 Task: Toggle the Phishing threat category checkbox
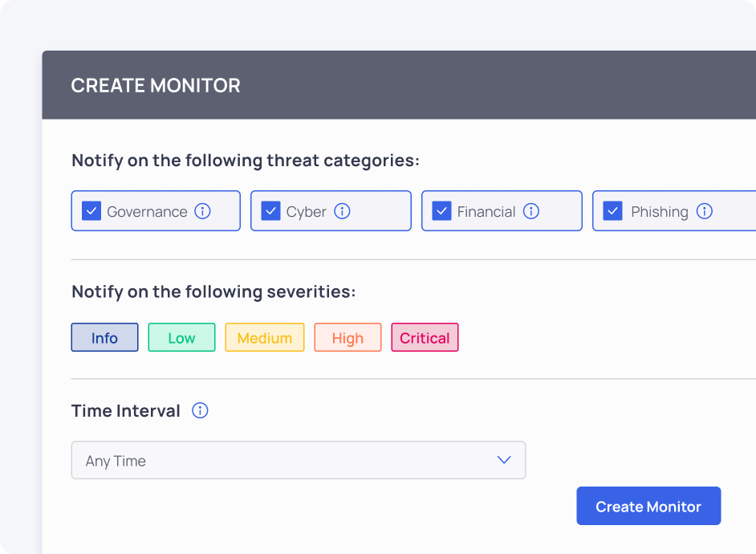[613, 211]
